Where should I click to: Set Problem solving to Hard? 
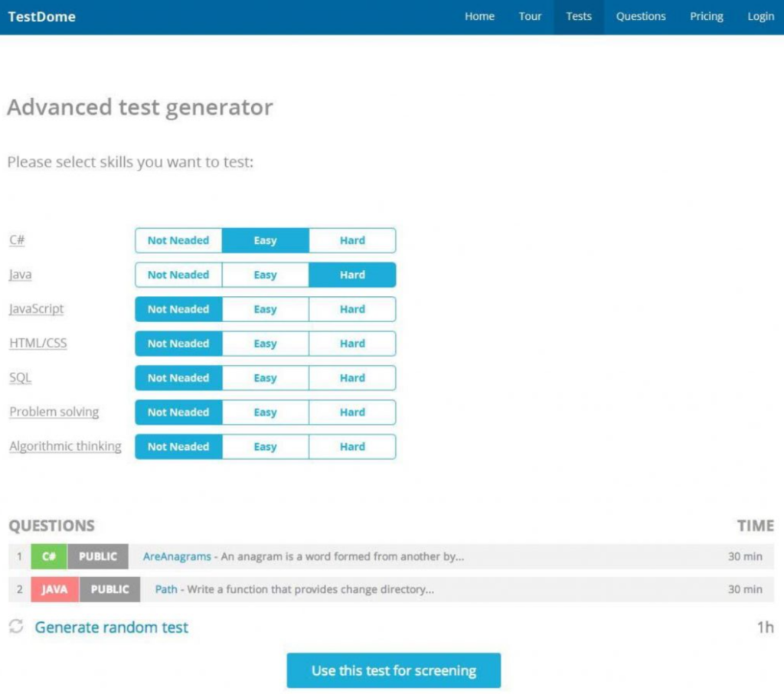click(352, 412)
